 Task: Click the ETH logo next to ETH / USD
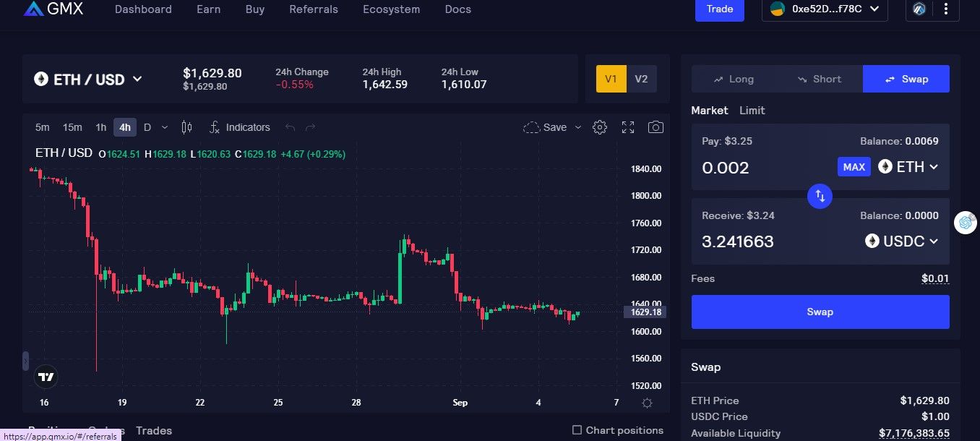pos(41,80)
